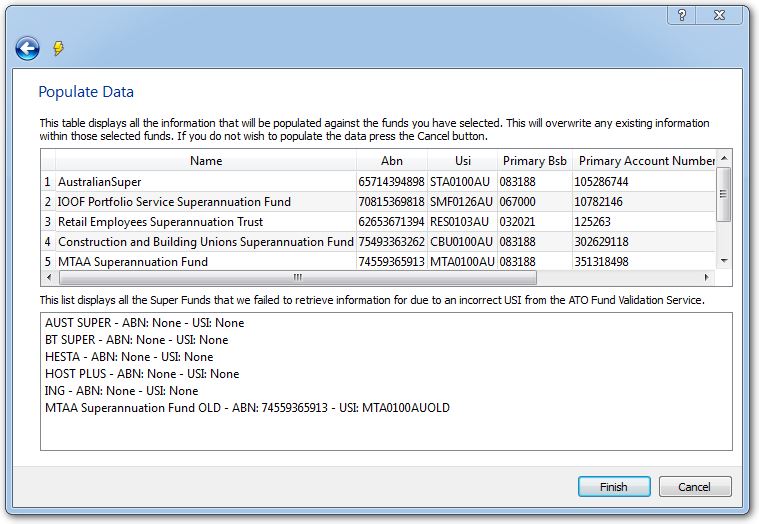Click account number 125263
Image resolution: width=759 pixels, height=524 pixels.
coord(644,222)
